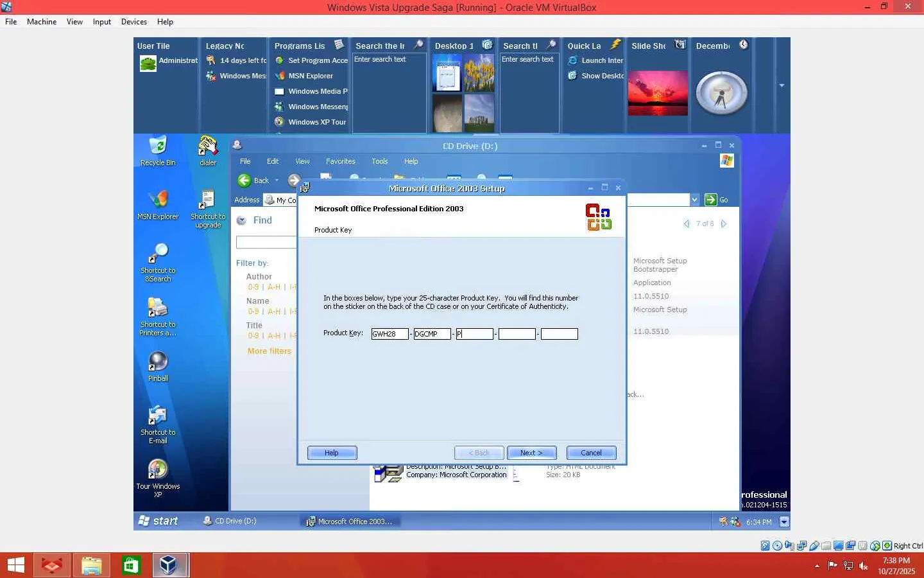Viewport: 924px width, 578px height.
Task: Click the fifth Product Key box
Action: [559, 334]
